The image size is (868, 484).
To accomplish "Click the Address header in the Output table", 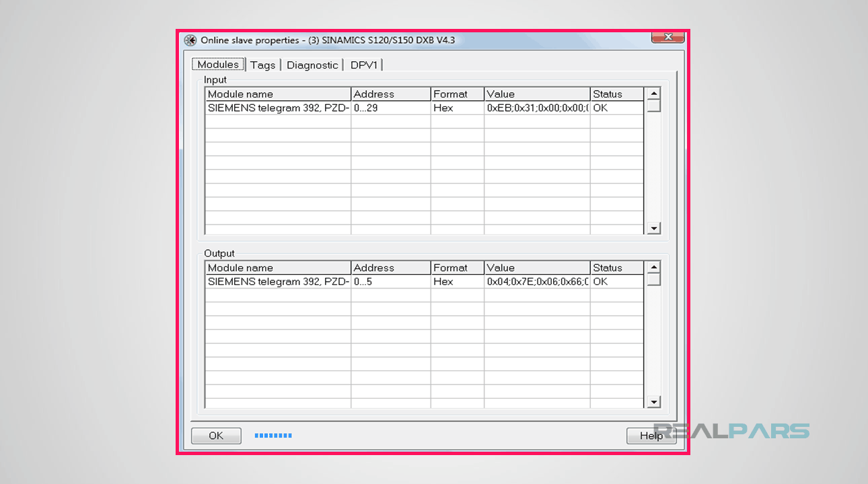I will pyautogui.click(x=390, y=268).
